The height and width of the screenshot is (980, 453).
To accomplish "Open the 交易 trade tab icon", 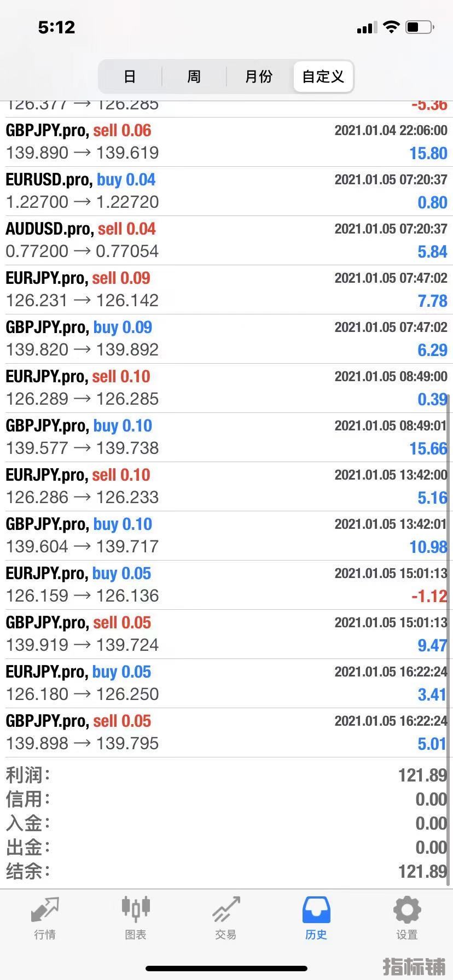I will point(226,910).
